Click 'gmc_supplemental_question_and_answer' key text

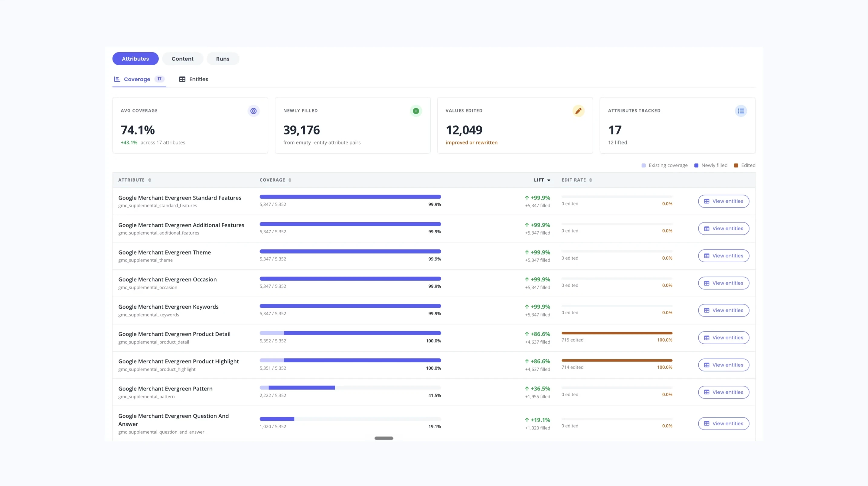(161, 432)
